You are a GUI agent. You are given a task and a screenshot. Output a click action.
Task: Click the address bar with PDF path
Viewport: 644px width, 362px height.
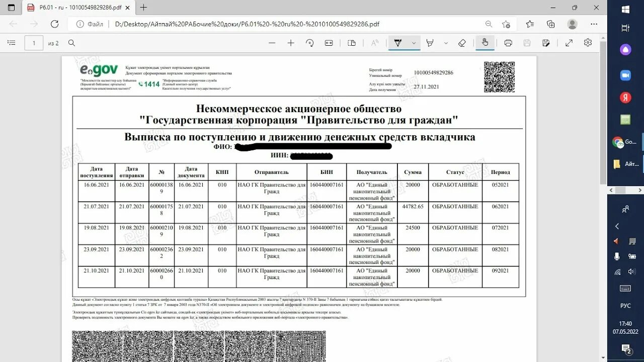pos(247,24)
